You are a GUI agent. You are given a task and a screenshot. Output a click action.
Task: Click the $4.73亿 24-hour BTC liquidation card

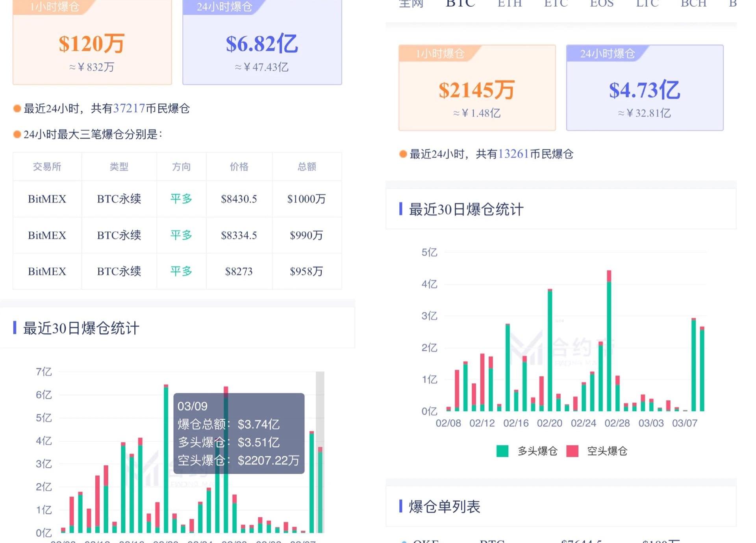point(645,87)
